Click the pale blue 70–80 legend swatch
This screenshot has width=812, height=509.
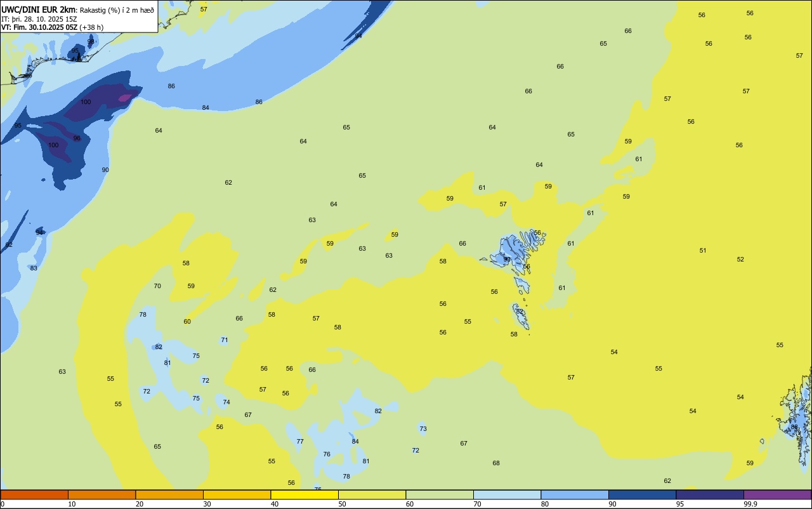click(507, 494)
